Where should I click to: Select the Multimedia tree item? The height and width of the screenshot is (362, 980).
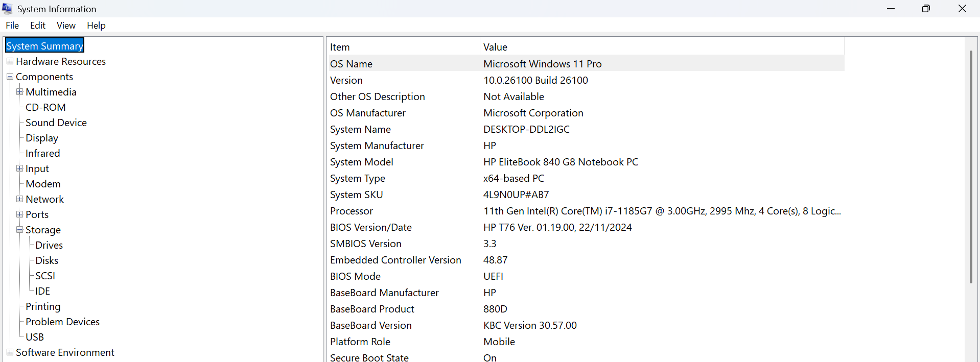coord(51,92)
